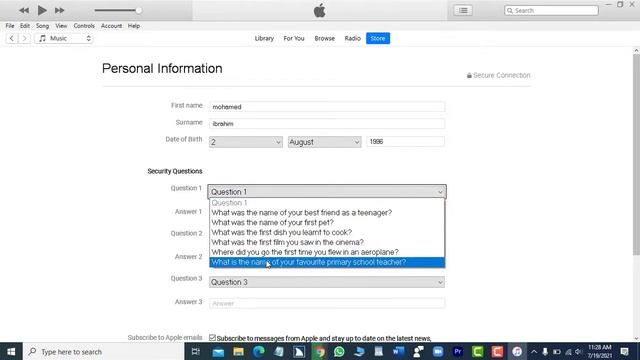Screen dimensions: 640x360
Task: Go forward with the right chevron
Action: coord(24,38)
